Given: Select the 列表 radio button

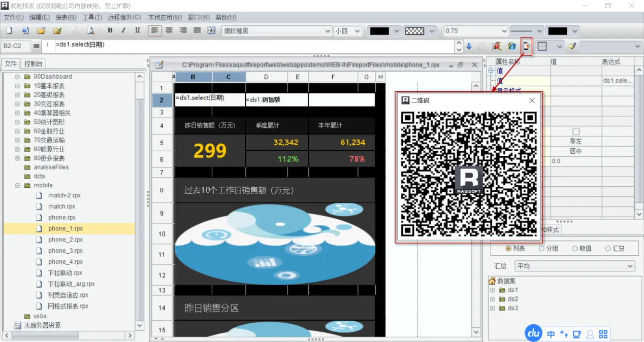Looking at the screenshot, I should coord(508,249).
